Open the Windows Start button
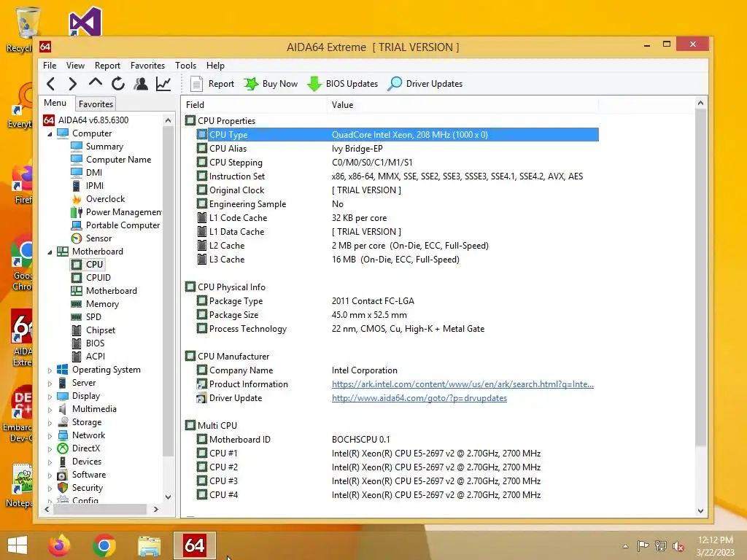 (x=18, y=545)
